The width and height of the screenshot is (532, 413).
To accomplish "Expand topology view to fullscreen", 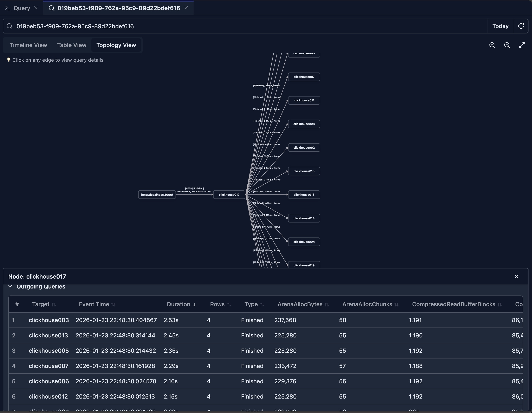I will (522, 45).
